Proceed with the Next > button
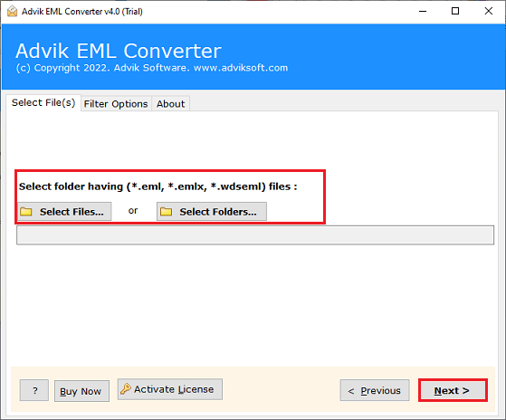The image size is (506, 420). (x=453, y=390)
